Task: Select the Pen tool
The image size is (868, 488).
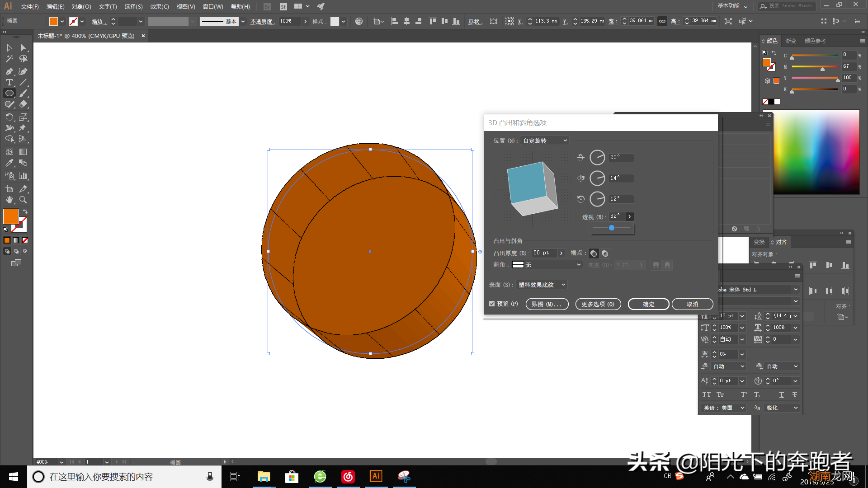Action: coord(9,71)
